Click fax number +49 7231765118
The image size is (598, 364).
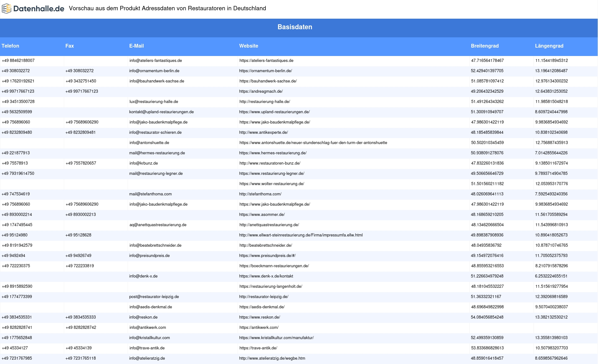tap(81, 358)
